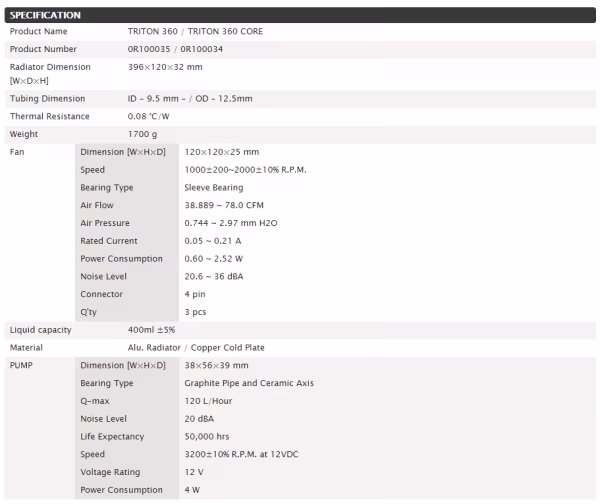Select the '20 dBA' pump noise value
600x504 pixels.
pos(199,419)
